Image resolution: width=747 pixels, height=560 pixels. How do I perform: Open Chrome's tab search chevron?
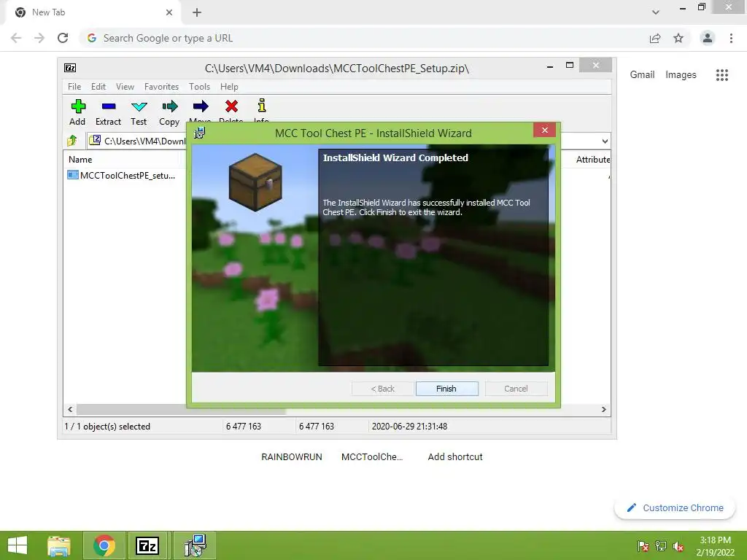pos(656,12)
